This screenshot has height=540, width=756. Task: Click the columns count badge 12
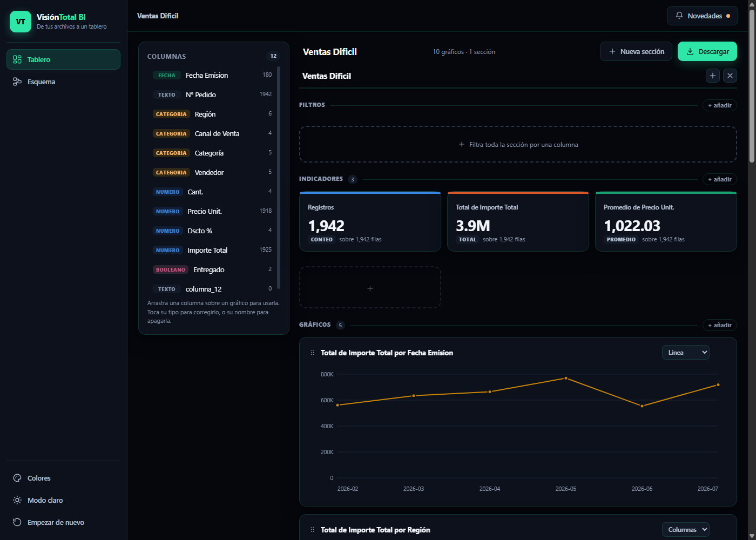[x=273, y=56]
